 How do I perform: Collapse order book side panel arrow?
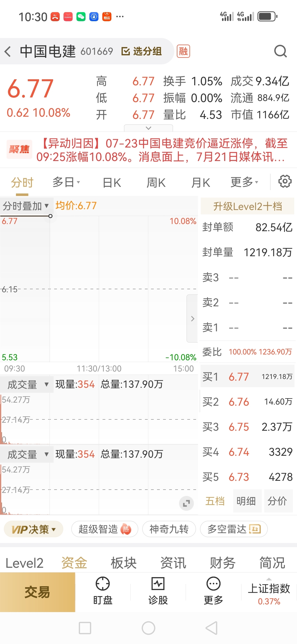[193, 318]
